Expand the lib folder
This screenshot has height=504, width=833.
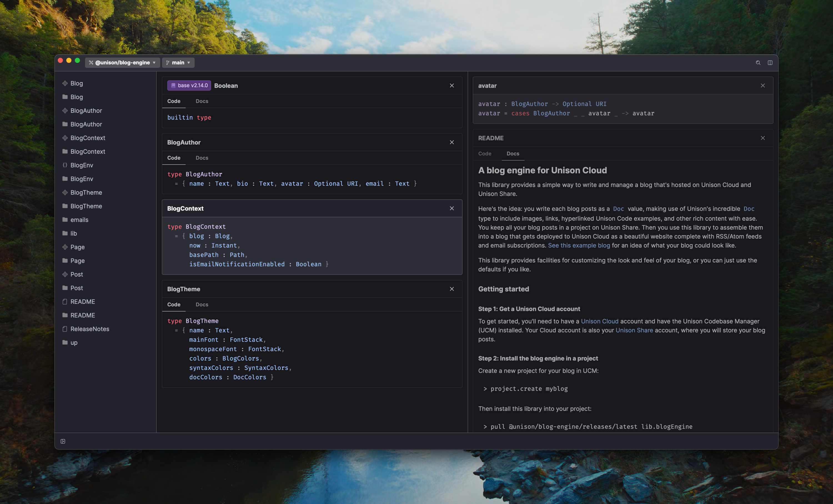[x=73, y=233]
